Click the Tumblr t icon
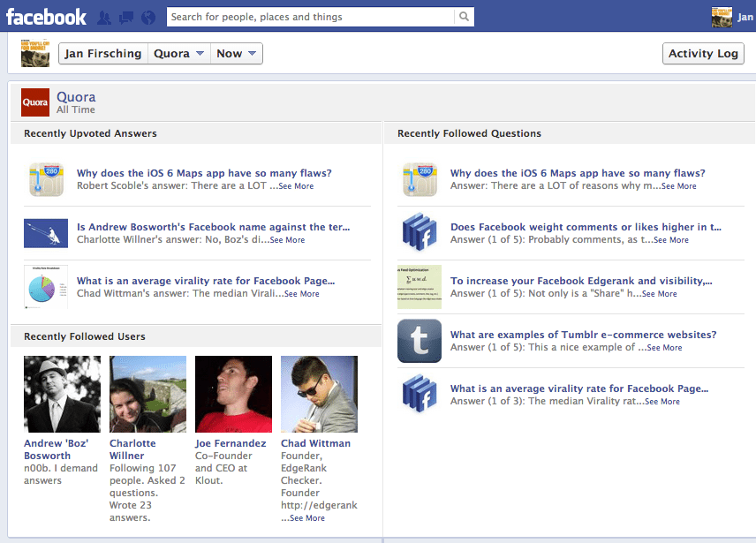This screenshot has height=543, width=756. [420, 341]
